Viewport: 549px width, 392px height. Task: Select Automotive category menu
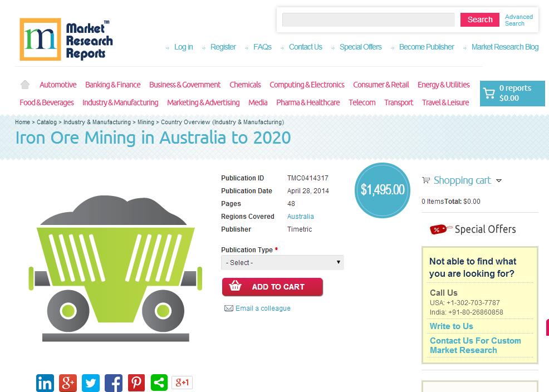coord(58,85)
